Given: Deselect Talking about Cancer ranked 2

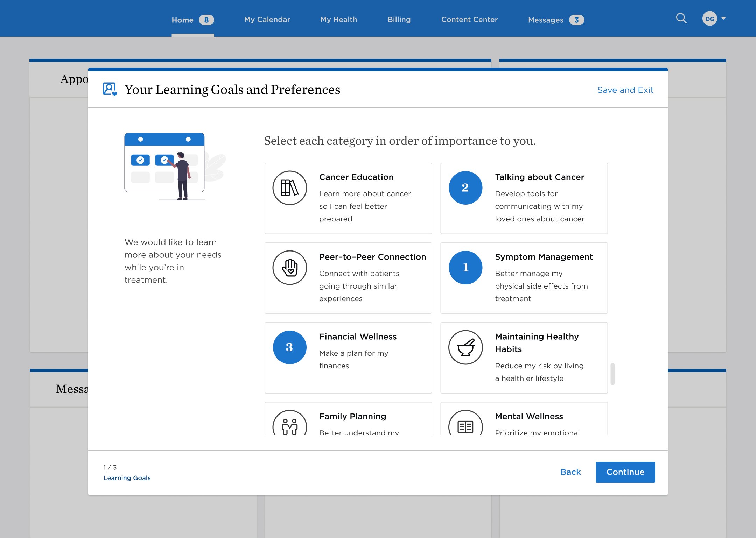Looking at the screenshot, I should [465, 188].
